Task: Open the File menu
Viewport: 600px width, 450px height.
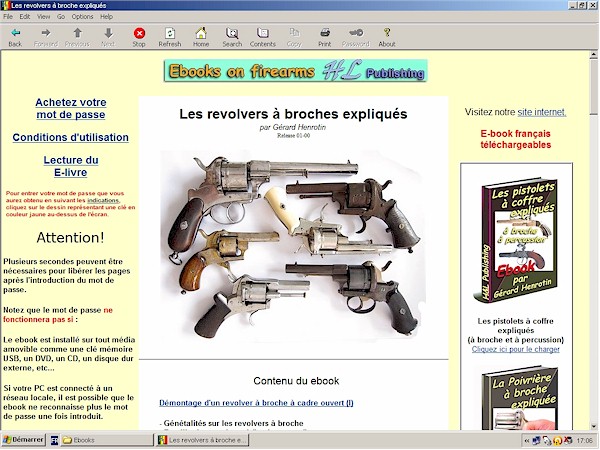Action: [x=8, y=16]
